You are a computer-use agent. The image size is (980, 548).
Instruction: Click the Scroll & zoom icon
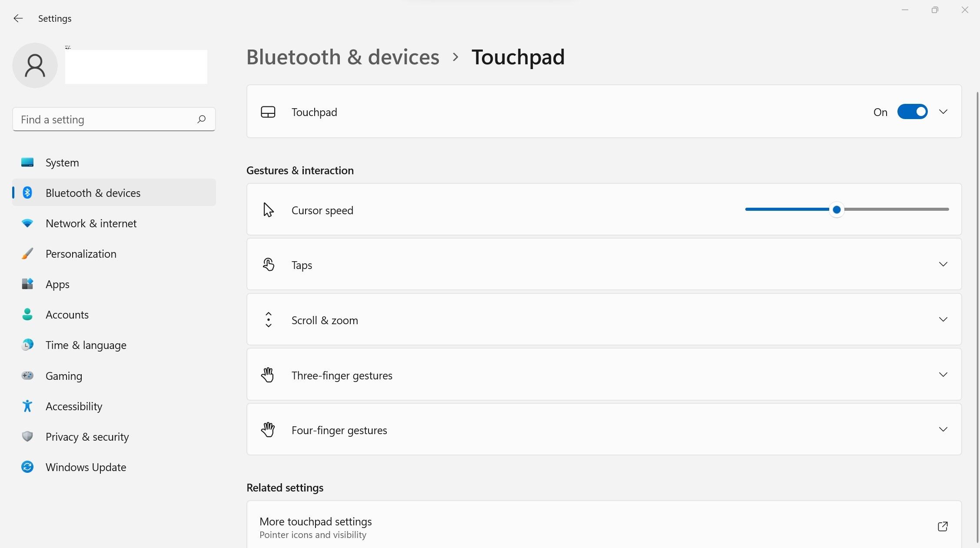(x=269, y=319)
